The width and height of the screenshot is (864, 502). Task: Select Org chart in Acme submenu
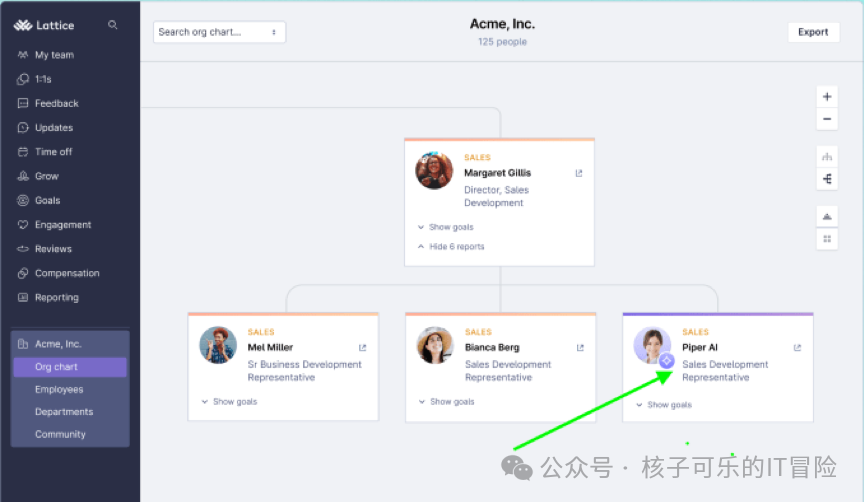[x=70, y=367]
